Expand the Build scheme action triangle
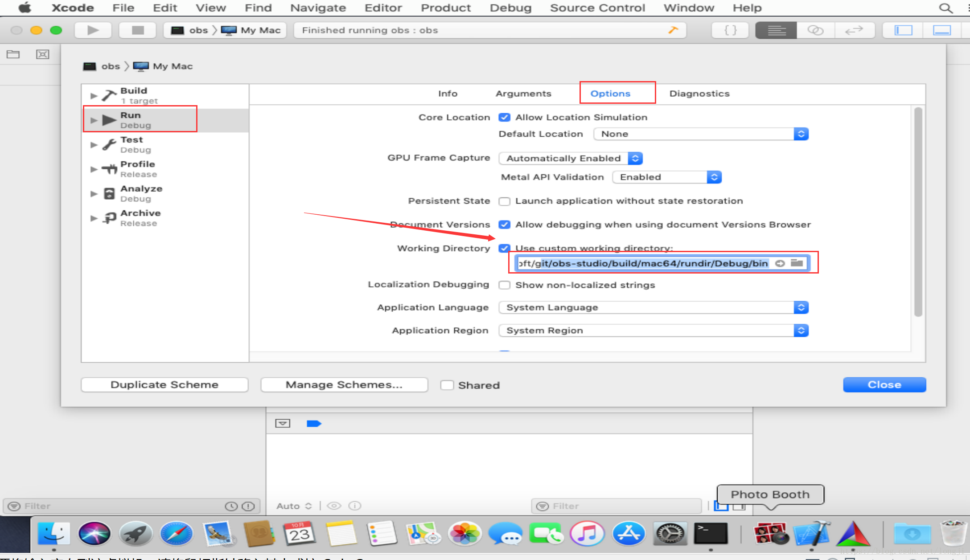 [x=94, y=96]
